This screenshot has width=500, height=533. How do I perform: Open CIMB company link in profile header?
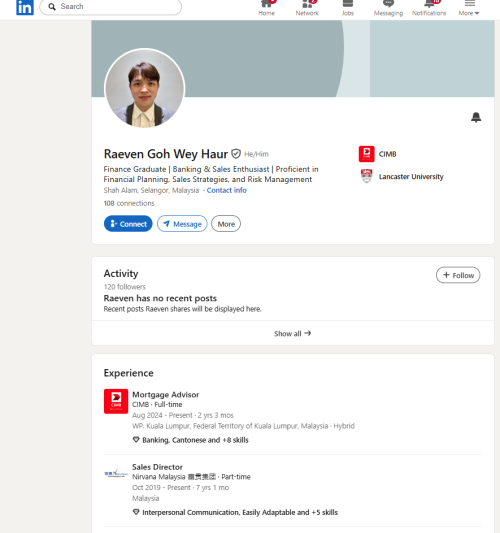pos(387,154)
